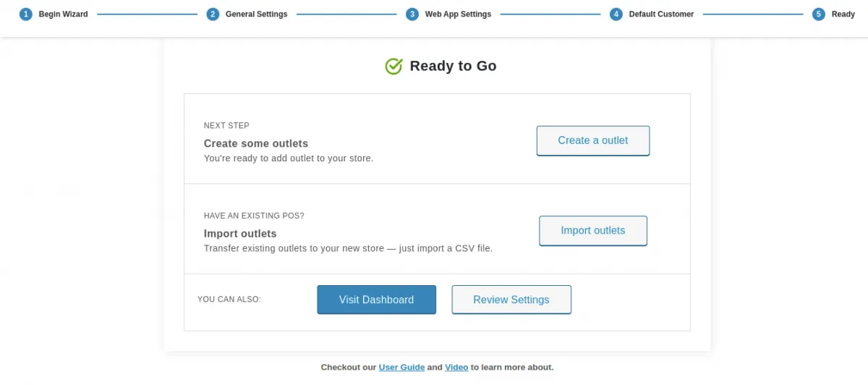This screenshot has width=868, height=385.
Task: Open the General Settings step label
Action: 256,14
